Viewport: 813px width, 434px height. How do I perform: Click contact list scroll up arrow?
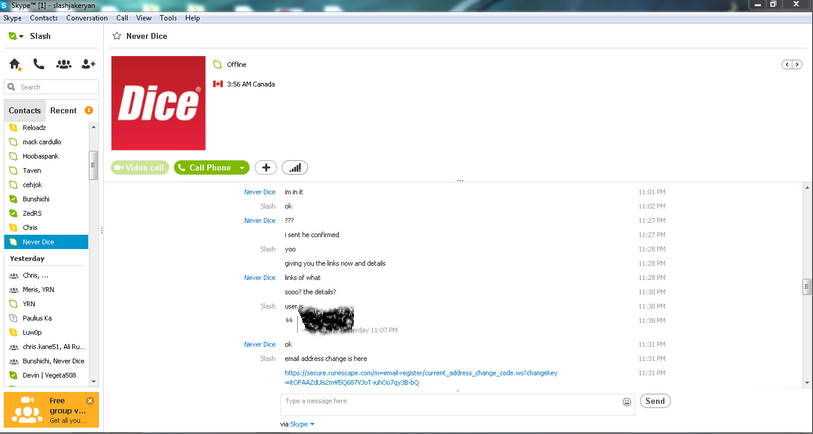93,127
